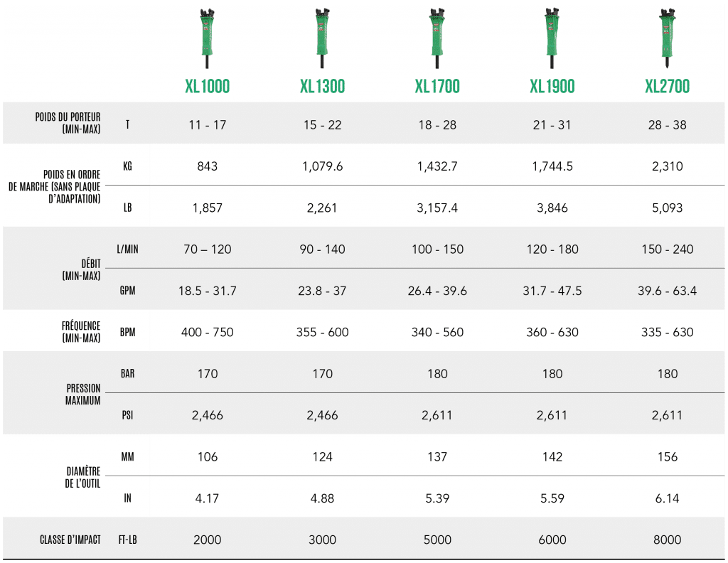Click the Classe d'impact row label
This screenshot has width=728, height=563.
[x=69, y=540]
